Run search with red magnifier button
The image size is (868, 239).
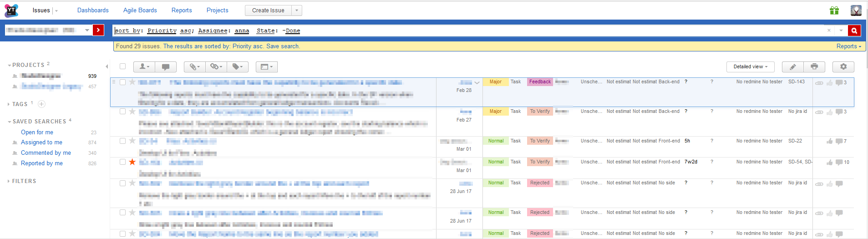click(854, 31)
